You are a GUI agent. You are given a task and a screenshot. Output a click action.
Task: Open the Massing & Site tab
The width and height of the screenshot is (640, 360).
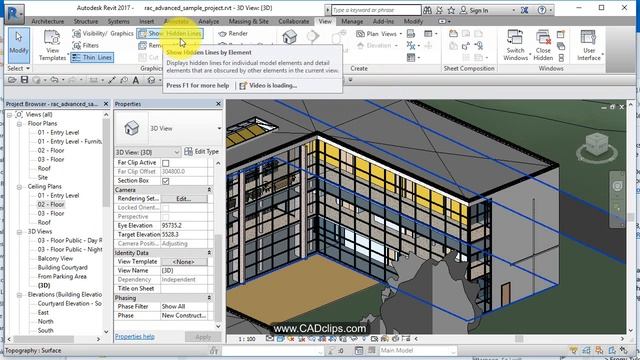[x=249, y=21]
